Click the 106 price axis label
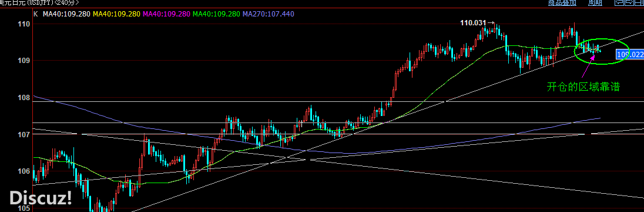This screenshot has width=644, height=212. 24,171
